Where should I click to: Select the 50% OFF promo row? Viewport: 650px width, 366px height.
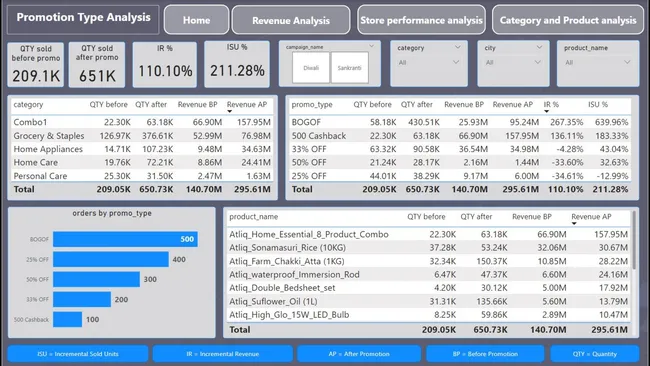tap(460, 162)
